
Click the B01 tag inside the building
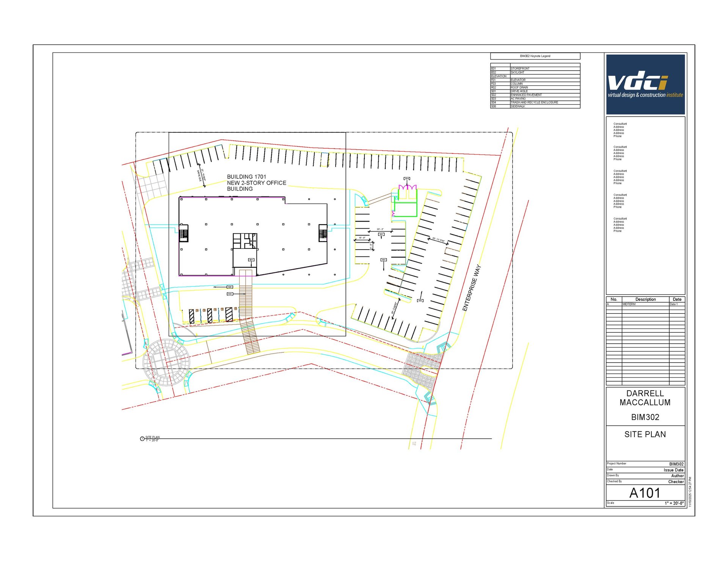tap(251, 260)
